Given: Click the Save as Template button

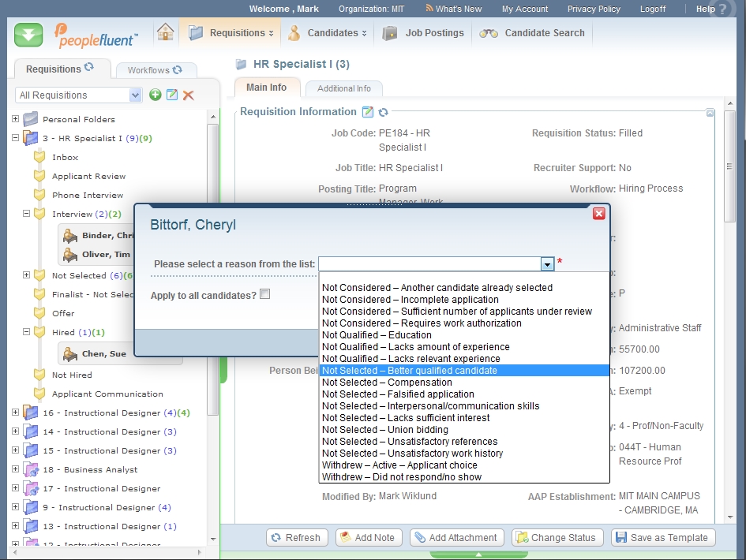Looking at the screenshot, I should pos(663,538).
